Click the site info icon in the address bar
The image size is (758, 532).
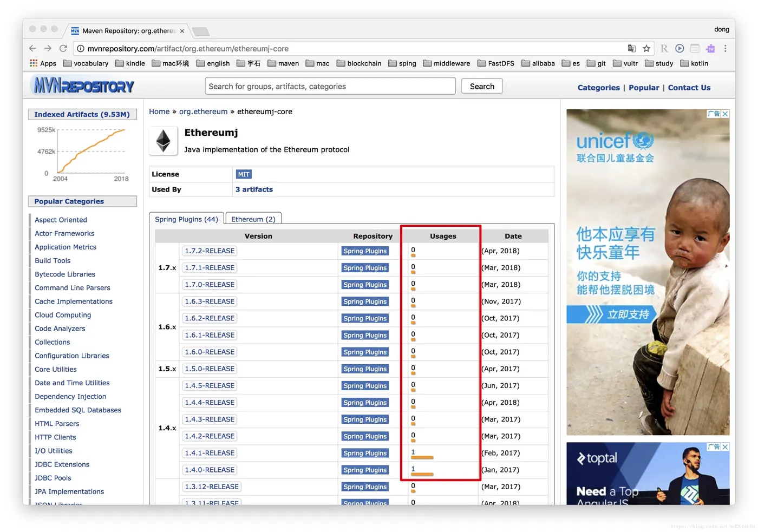point(81,49)
